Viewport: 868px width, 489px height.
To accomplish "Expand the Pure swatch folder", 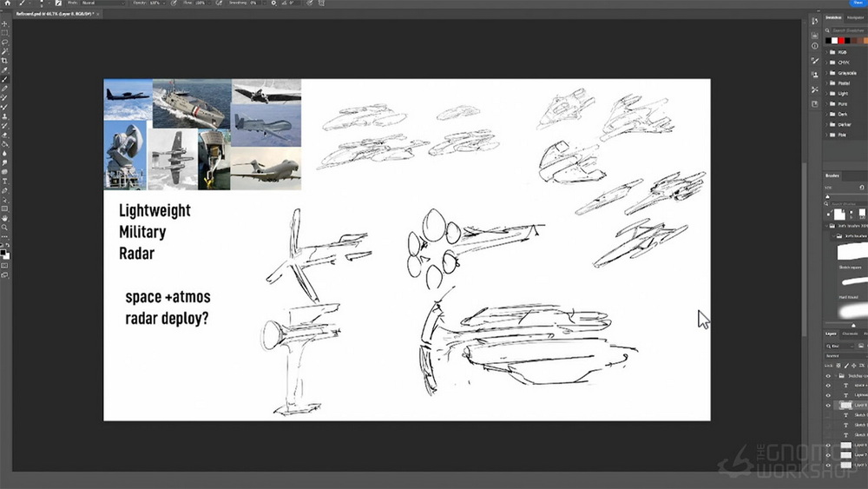I will 826,104.
